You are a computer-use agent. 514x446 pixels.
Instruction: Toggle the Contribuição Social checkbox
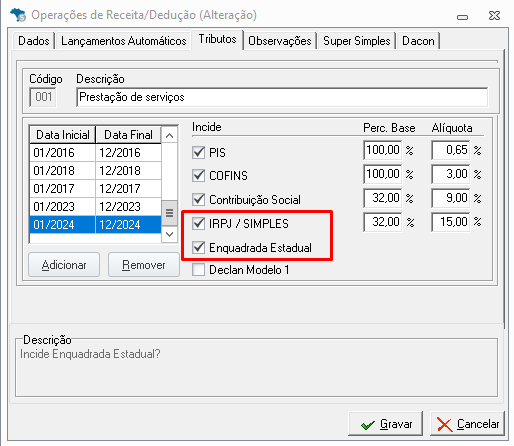point(199,199)
